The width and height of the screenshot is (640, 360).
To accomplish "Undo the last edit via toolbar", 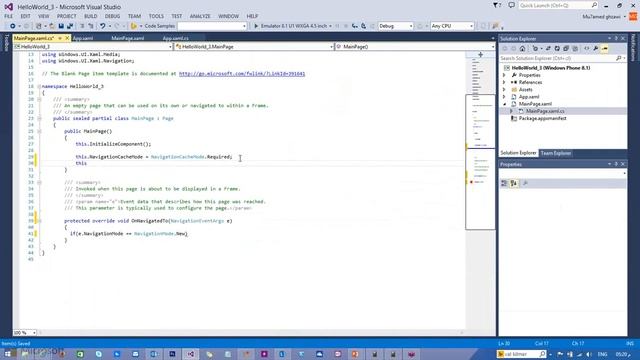I will 102,26.
